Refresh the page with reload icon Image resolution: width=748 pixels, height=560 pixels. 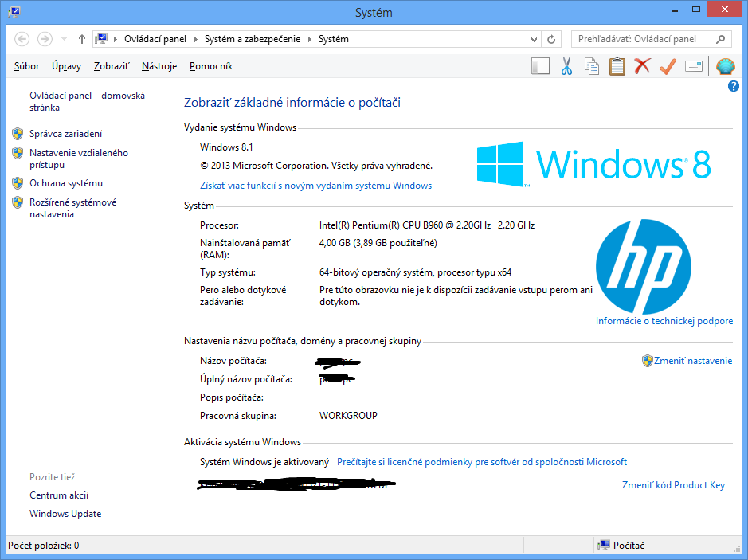point(551,40)
